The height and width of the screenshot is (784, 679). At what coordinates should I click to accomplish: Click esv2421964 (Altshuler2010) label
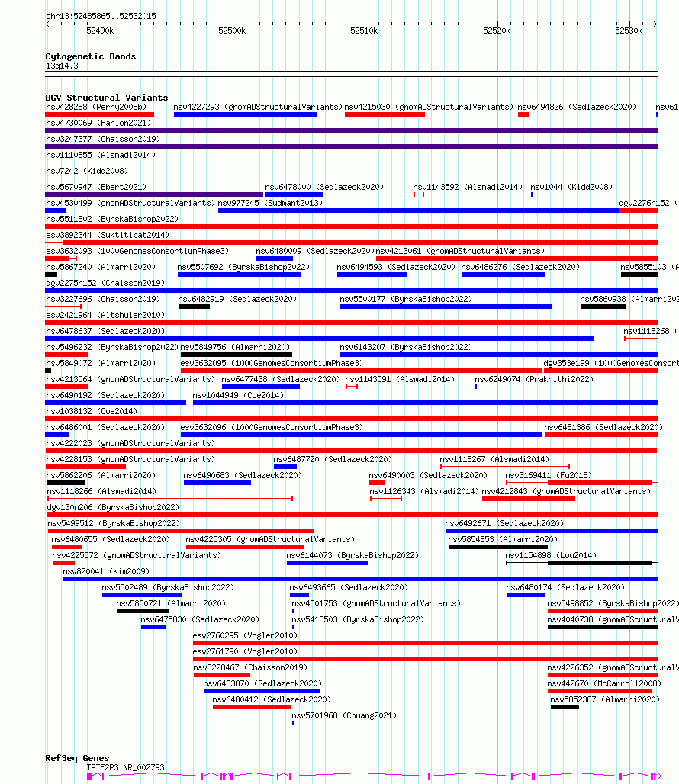pos(105,315)
